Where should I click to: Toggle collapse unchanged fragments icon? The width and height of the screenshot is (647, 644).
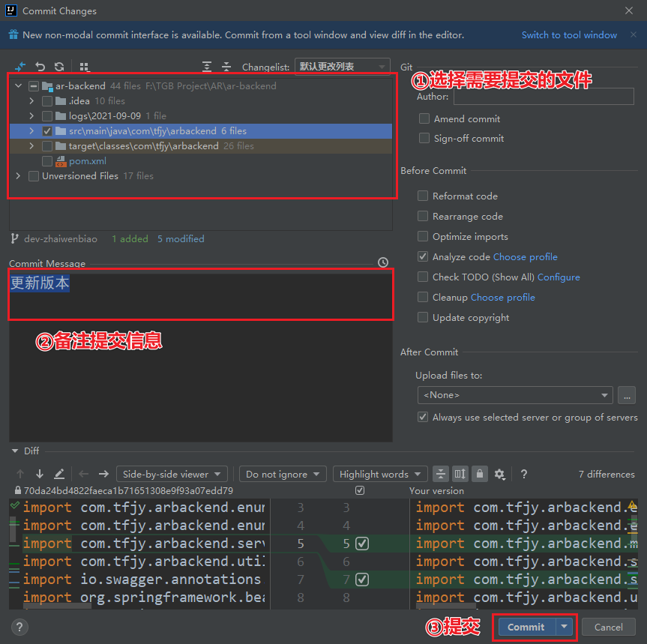441,474
